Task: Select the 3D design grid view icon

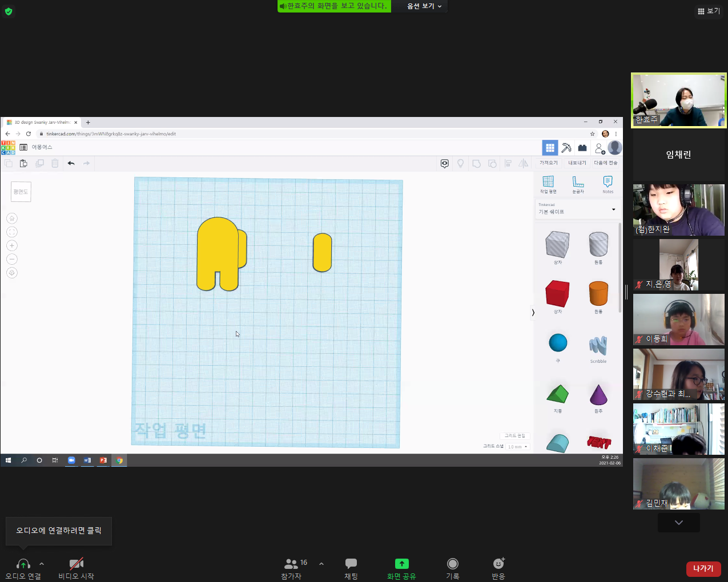Action: click(x=550, y=148)
